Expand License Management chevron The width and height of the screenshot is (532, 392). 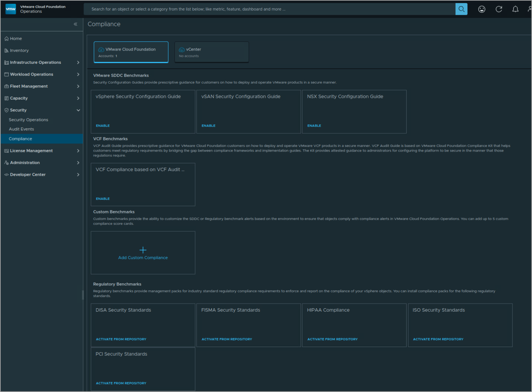coord(78,151)
